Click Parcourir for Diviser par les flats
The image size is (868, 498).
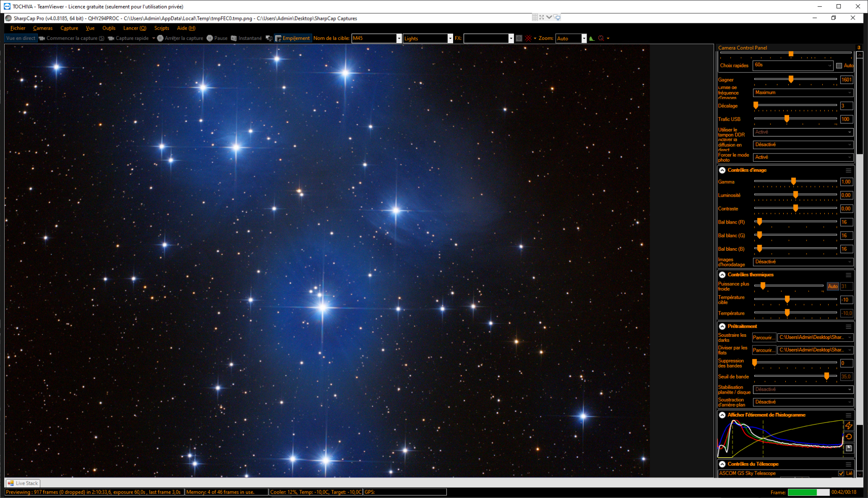click(764, 350)
